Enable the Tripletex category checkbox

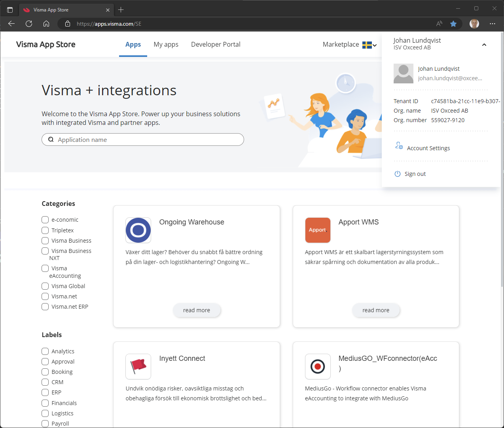pos(45,230)
